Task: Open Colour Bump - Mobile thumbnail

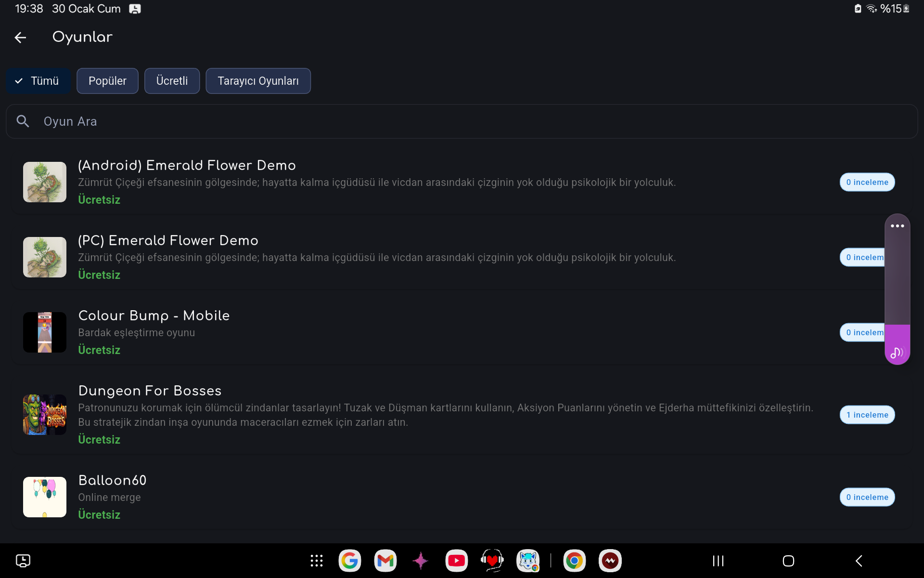Action: coord(45,332)
